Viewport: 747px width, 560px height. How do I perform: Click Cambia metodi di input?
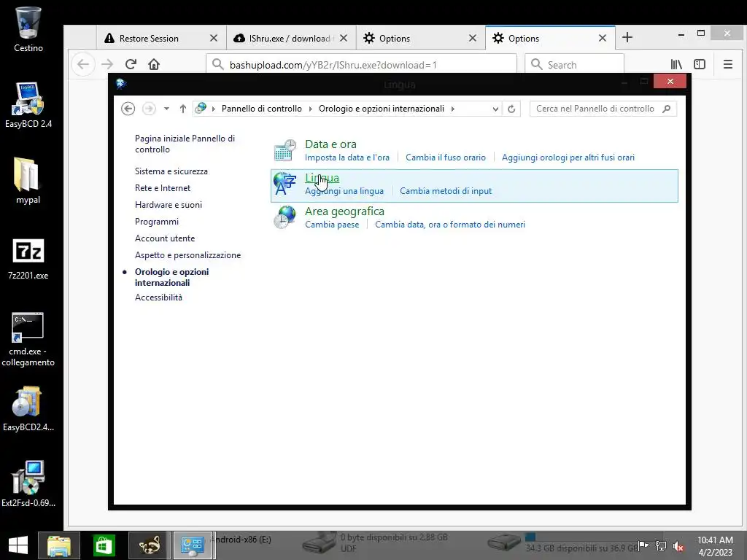446,191
